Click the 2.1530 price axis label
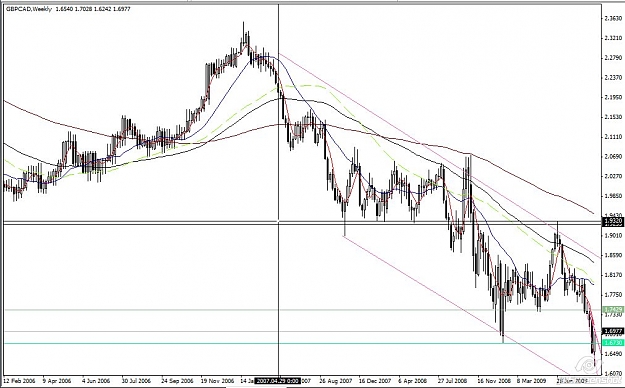 [613, 117]
